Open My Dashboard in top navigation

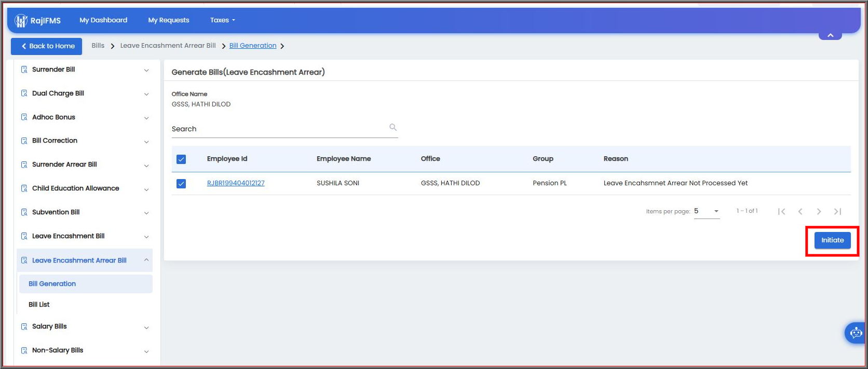[103, 20]
